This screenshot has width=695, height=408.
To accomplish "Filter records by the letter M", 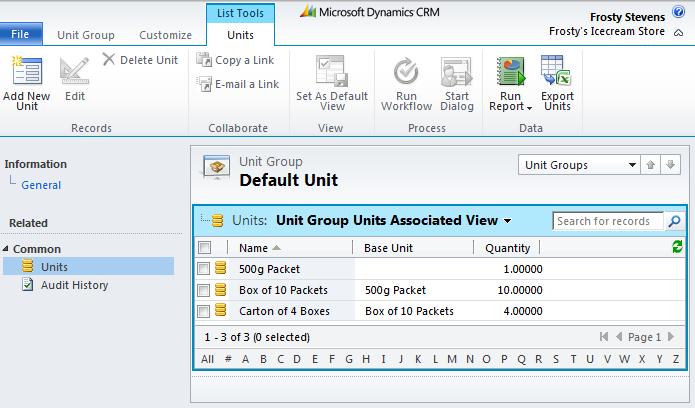I will click(x=452, y=359).
